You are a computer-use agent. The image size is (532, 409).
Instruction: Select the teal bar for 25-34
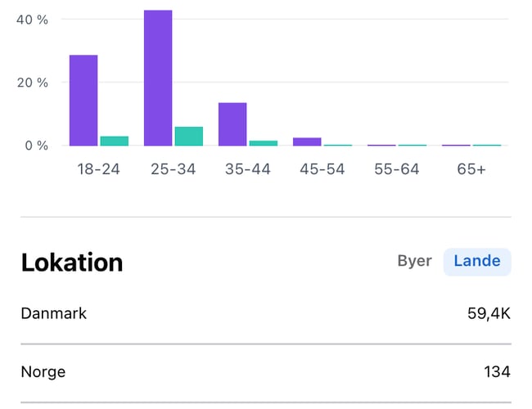188,136
